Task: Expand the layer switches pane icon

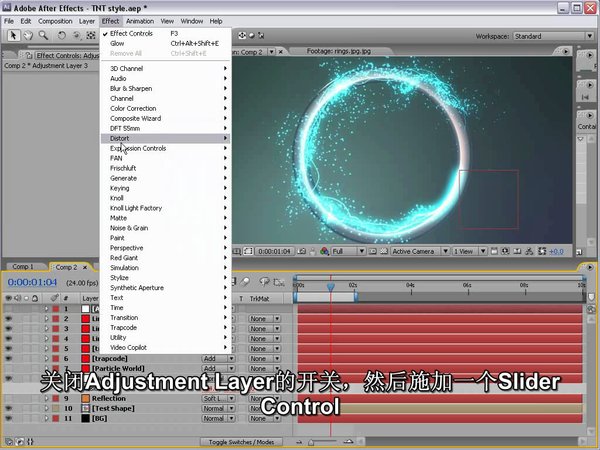Action: pyautogui.click(x=8, y=442)
